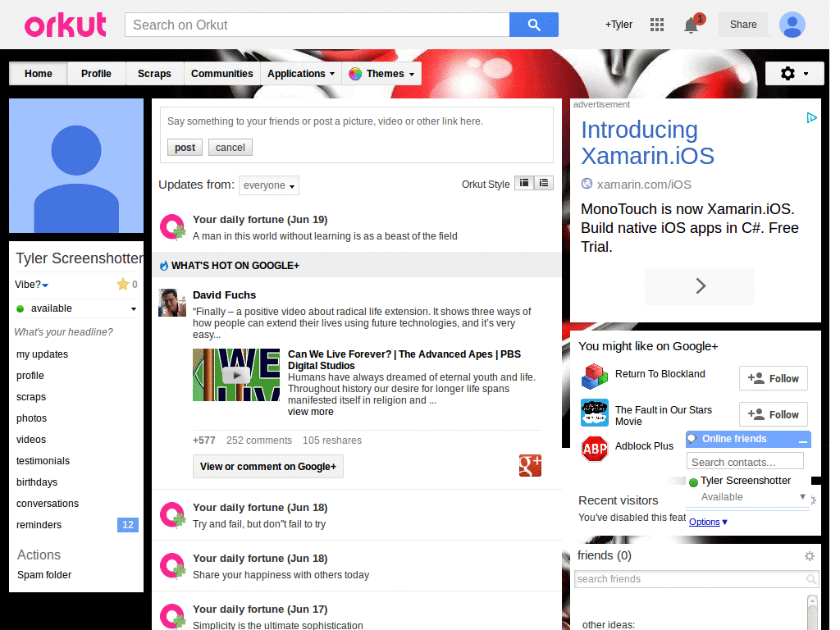Click the blue search magnifier button
840x630 pixels.
click(533, 25)
